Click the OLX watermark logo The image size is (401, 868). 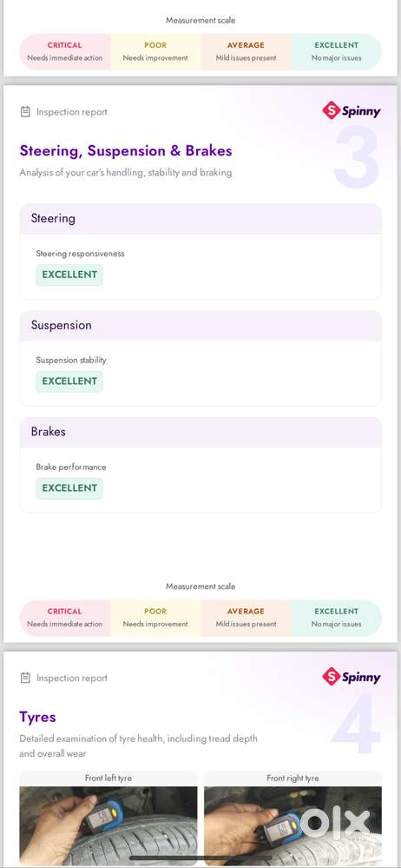pyautogui.click(x=335, y=823)
